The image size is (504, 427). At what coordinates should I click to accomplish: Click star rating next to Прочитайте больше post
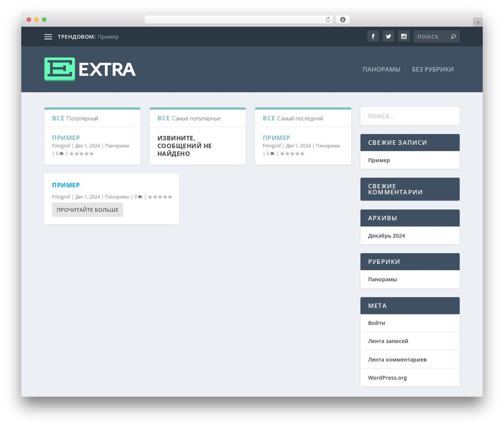(x=160, y=197)
